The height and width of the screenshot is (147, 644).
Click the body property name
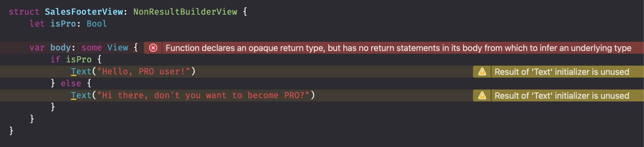pos(60,48)
